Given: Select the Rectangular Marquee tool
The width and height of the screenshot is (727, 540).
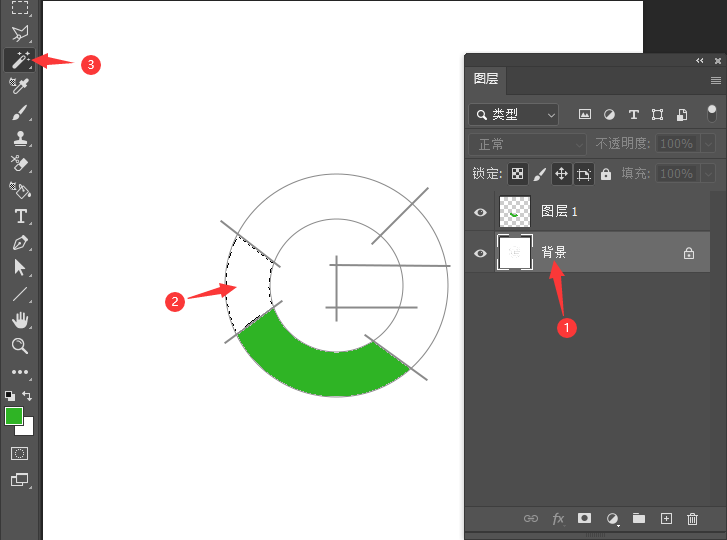Looking at the screenshot, I should pyautogui.click(x=19, y=8).
